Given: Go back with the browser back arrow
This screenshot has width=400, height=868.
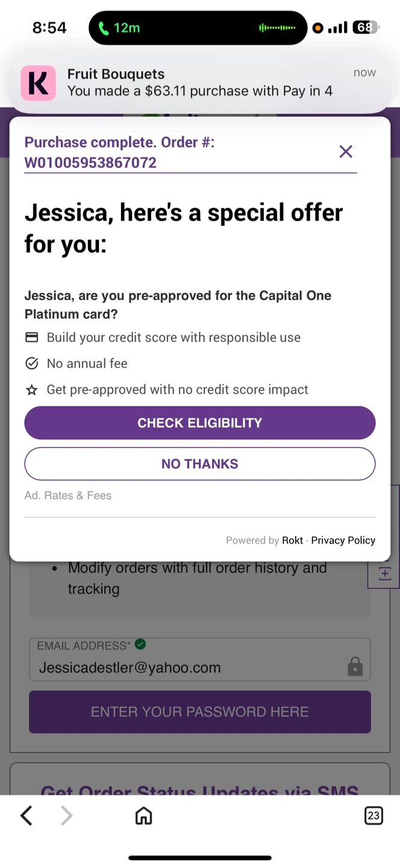Looking at the screenshot, I should tap(26, 816).
